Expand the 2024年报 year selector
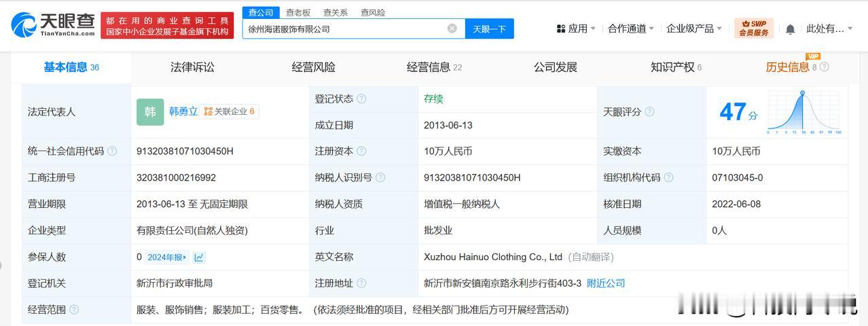This screenshot has height=326, width=868. pos(167,257)
